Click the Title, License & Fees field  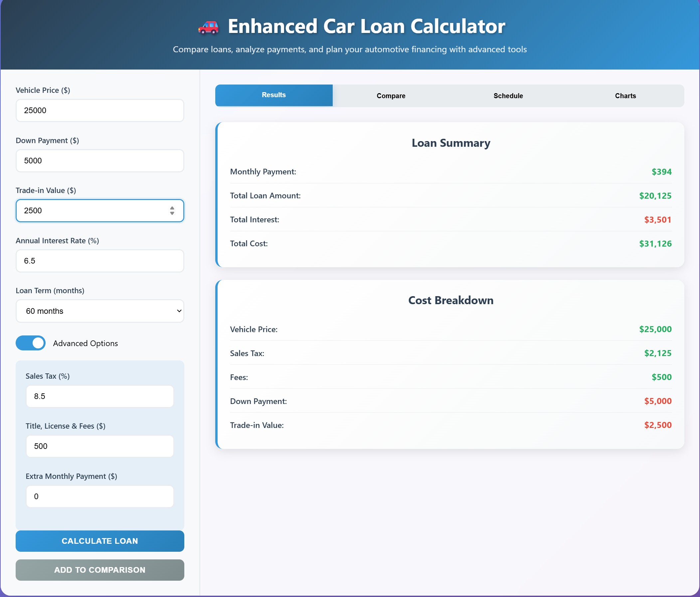point(100,446)
